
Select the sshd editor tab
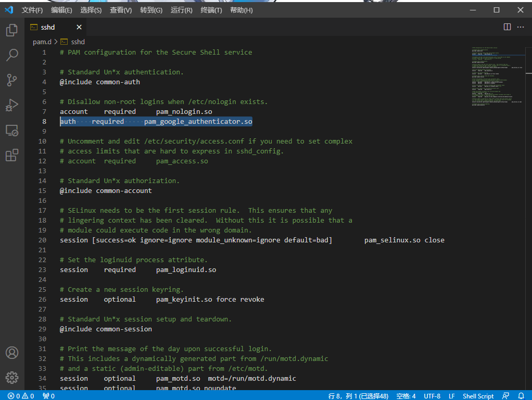(x=49, y=27)
